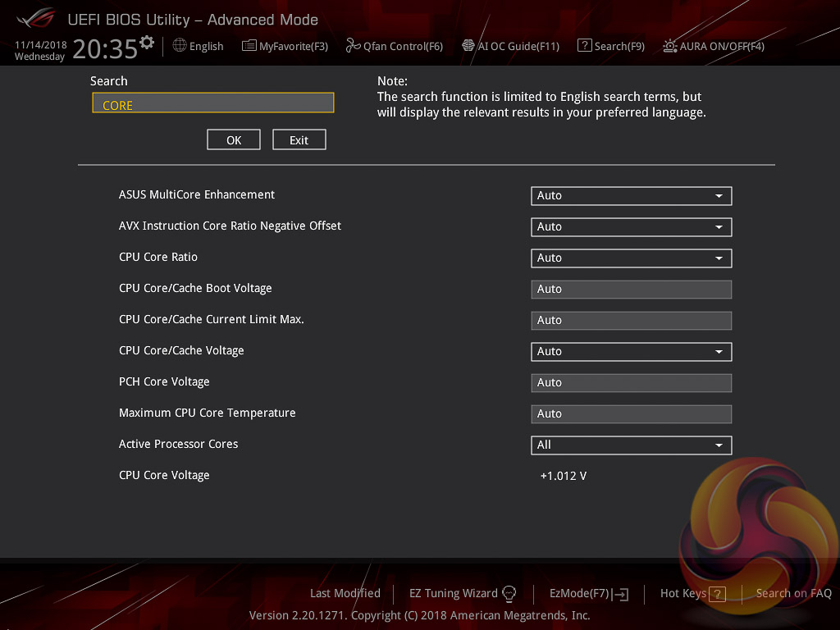Start EZ Tuning Wizard lightbulb

[x=509, y=593]
